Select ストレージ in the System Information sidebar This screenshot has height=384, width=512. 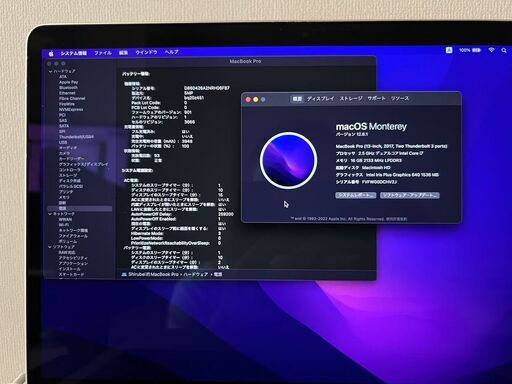click(x=68, y=175)
